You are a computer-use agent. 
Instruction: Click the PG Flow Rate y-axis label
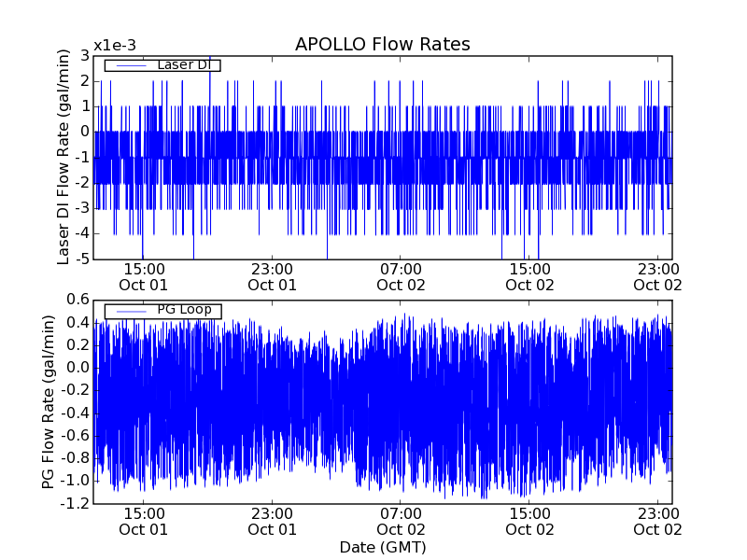pyautogui.click(x=49, y=401)
